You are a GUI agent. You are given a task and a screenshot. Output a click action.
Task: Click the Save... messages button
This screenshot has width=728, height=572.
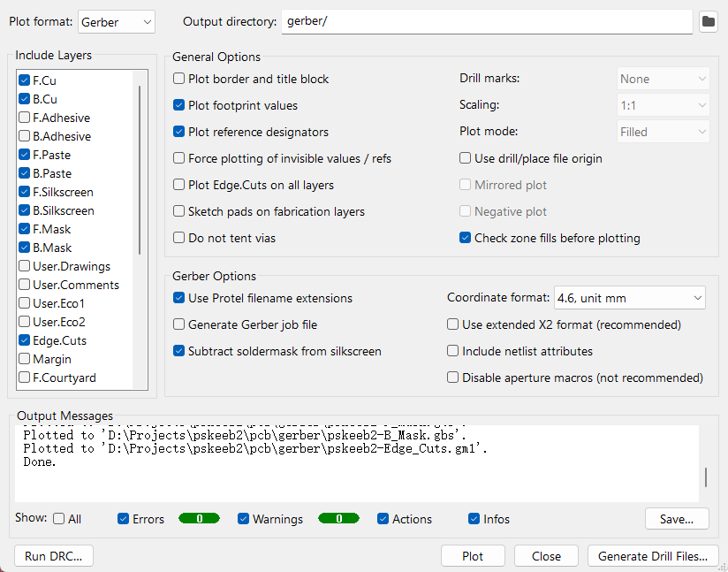(677, 519)
